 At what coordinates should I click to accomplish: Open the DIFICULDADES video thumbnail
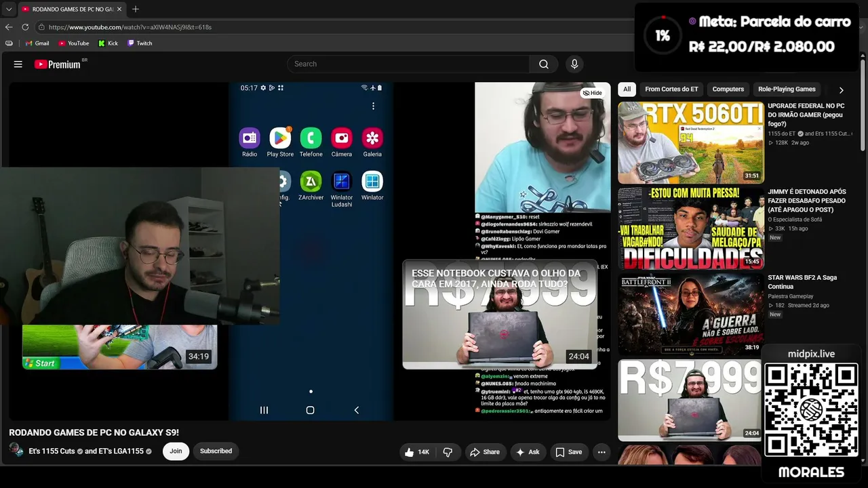(691, 228)
